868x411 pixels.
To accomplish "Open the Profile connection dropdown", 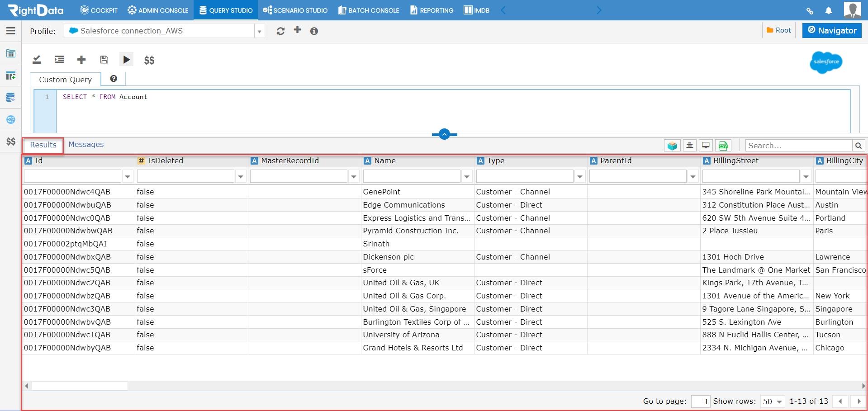I will 259,31.
